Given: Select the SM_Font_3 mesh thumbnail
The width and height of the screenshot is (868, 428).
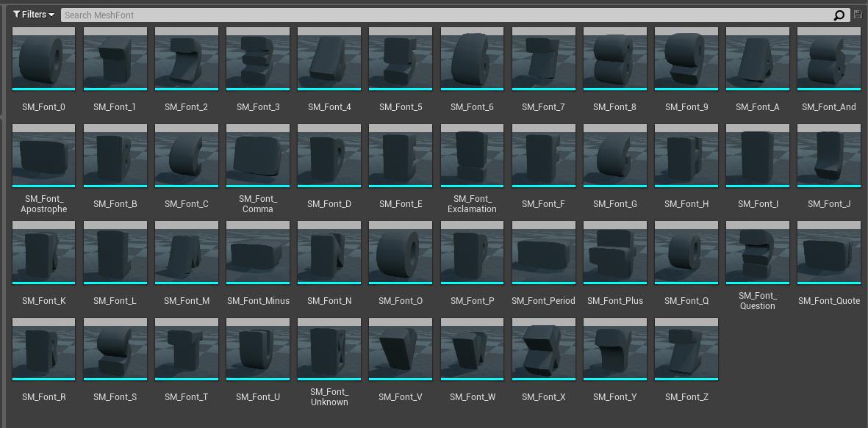Looking at the screenshot, I should click(x=258, y=59).
